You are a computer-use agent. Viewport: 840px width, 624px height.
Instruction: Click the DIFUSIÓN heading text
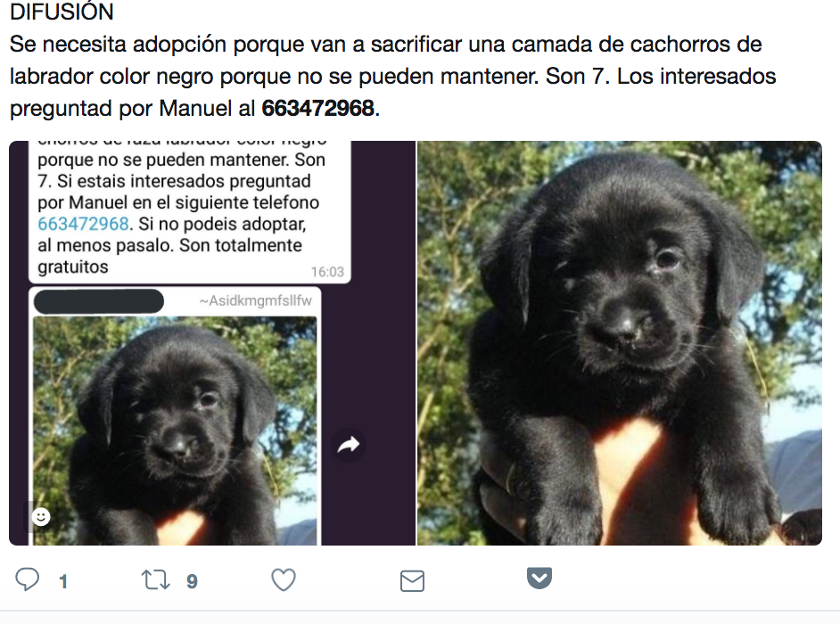point(62,12)
